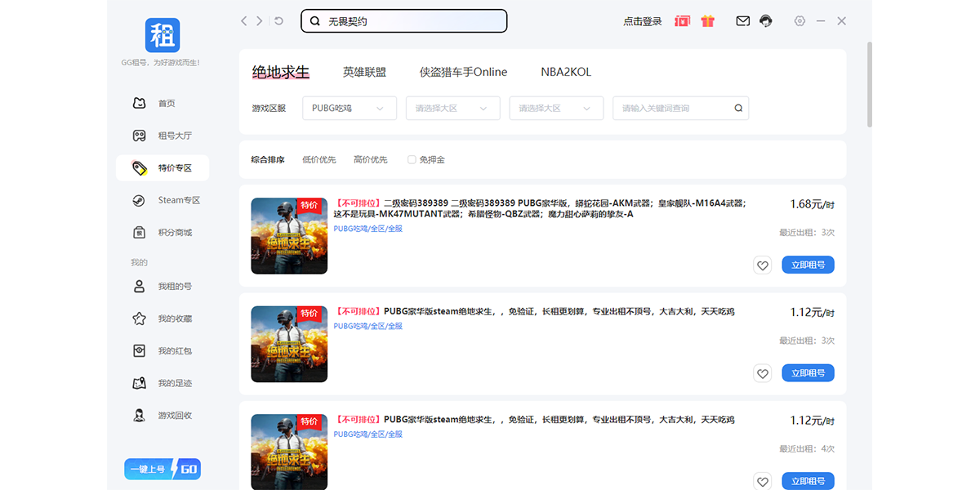Switch to the 绝地求生 game tab
This screenshot has width=980, height=490.
tap(281, 72)
